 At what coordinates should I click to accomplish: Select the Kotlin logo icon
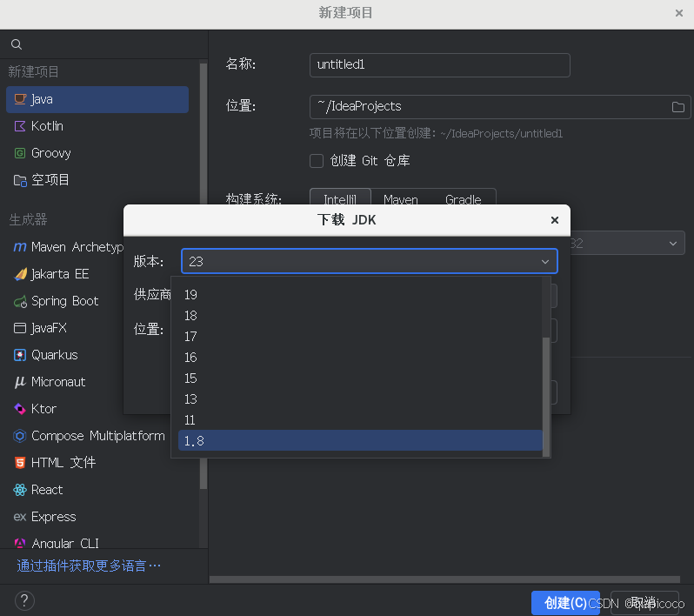pos(20,126)
